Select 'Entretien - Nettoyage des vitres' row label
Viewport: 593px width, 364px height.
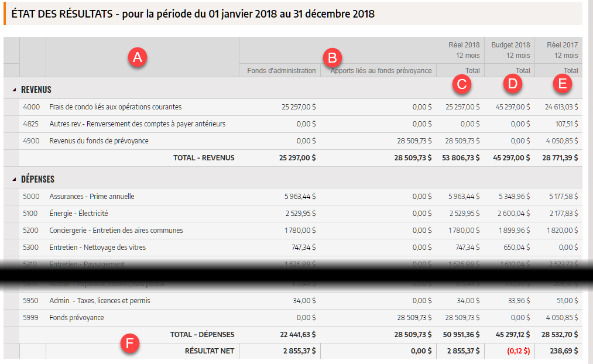click(98, 248)
